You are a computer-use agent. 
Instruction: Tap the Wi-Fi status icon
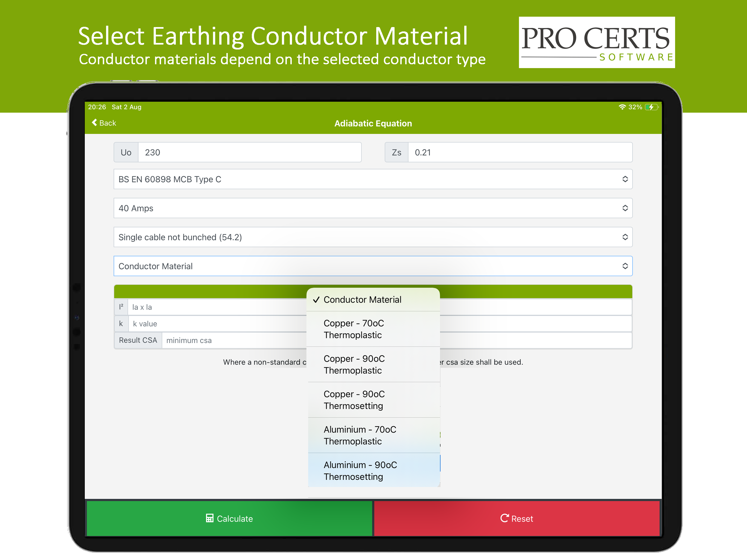point(622,107)
